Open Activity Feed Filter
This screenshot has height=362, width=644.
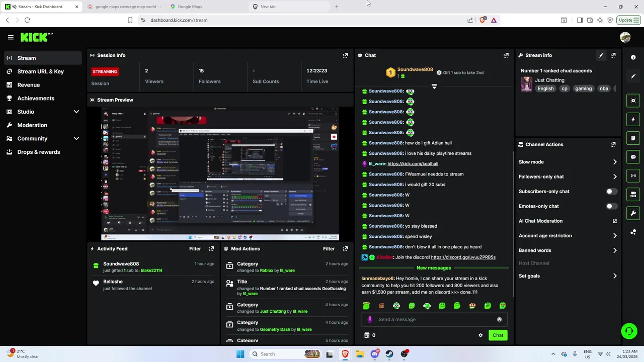pyautogui.click(x=195, y=249)
